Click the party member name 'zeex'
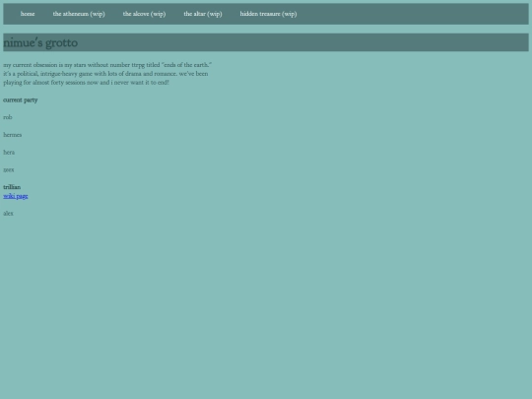Viewport: 532px width, 399px height. pos(9,170)
